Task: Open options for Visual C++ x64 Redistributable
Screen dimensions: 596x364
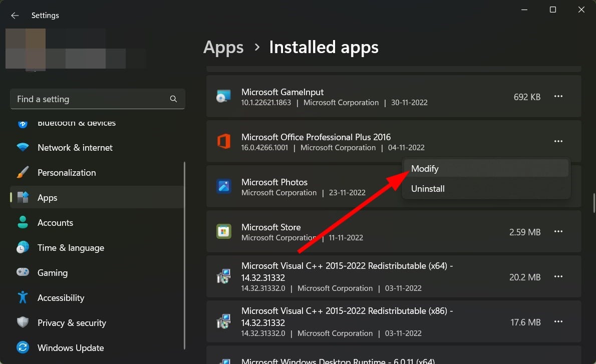Action: point(558,277)
